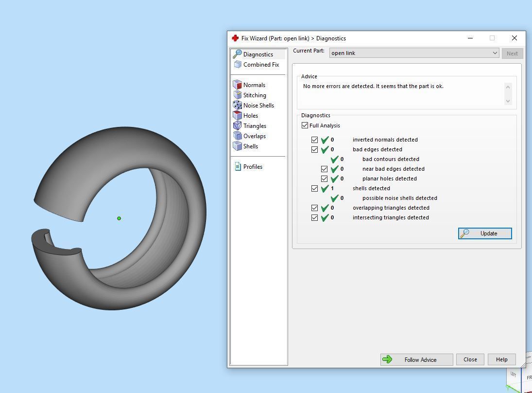Viewport: 532px width, 393px height.
Task: Toggle intersecting triangles detected checkbox
Action: pyautogui.click(x=314, y=218)
